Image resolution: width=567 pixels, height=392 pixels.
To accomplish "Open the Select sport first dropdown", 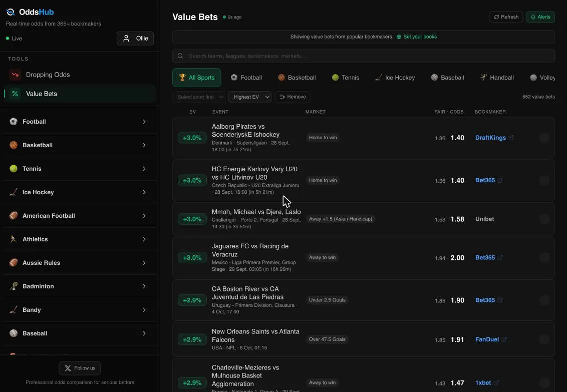I will 199,97.
